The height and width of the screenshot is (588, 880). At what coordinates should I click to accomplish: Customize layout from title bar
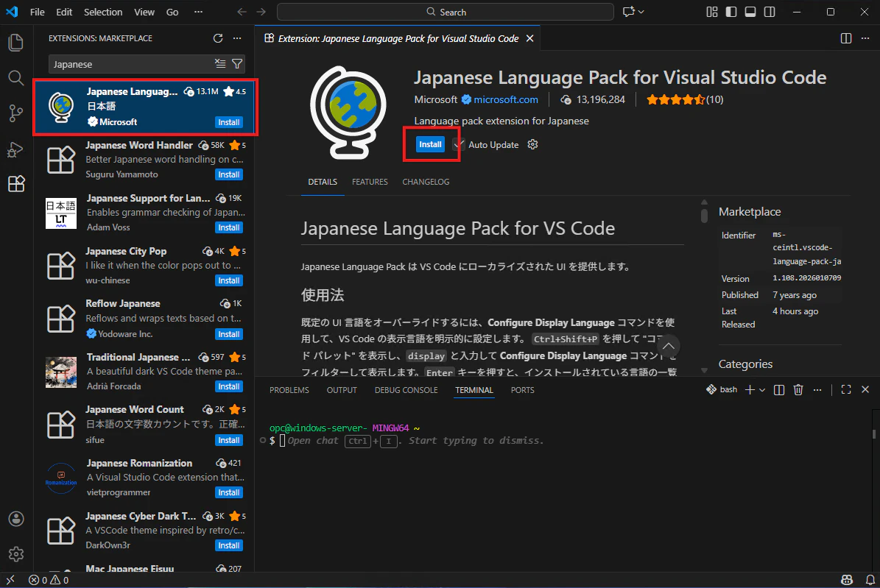point(711,12)
